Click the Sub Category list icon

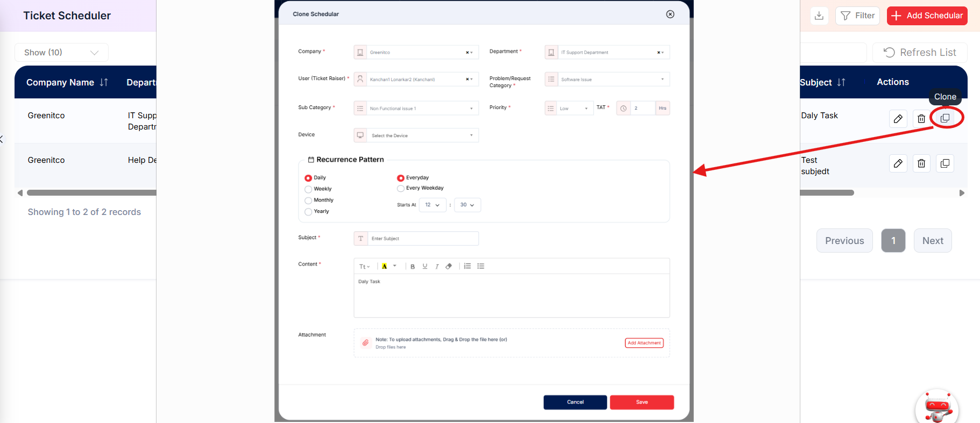[x=360, y=108]
